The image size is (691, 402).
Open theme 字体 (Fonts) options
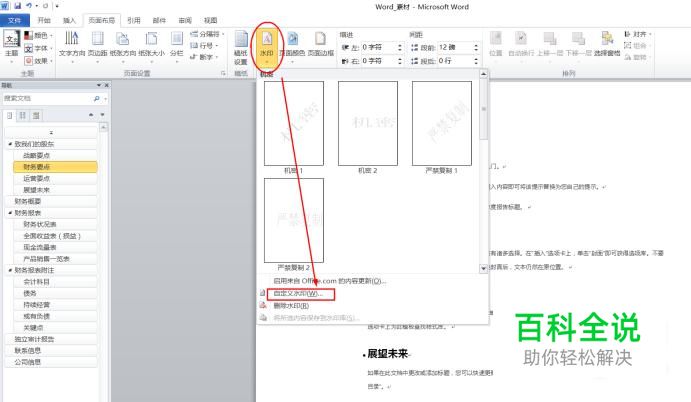39,48
